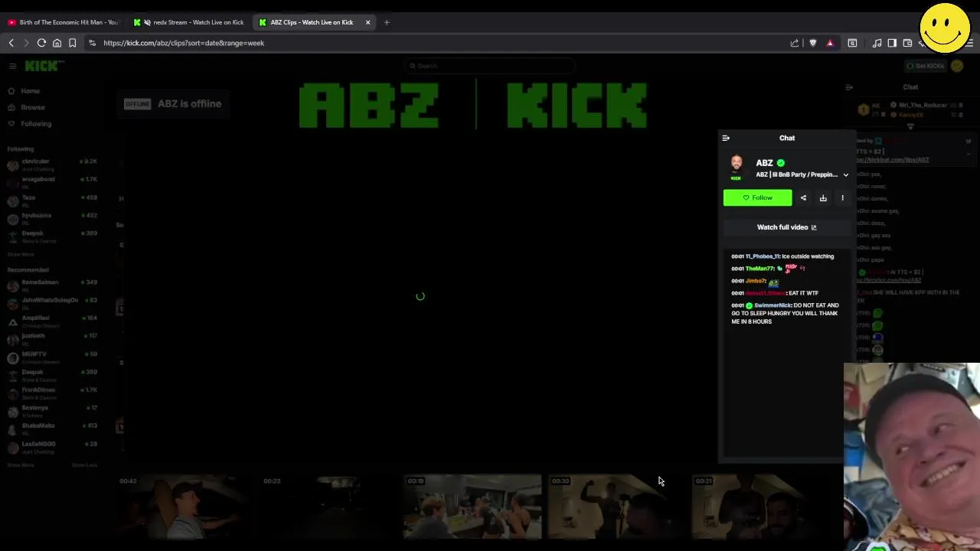Expand the ABZ clip title chevron
The height and width of the screenshot is (551, 980).
(845, 174)
